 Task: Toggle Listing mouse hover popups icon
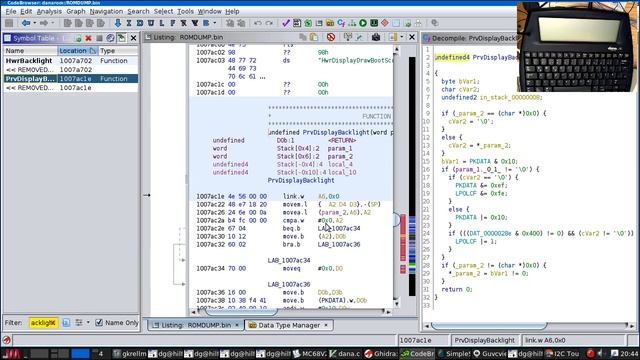click(x=331, y=38)
